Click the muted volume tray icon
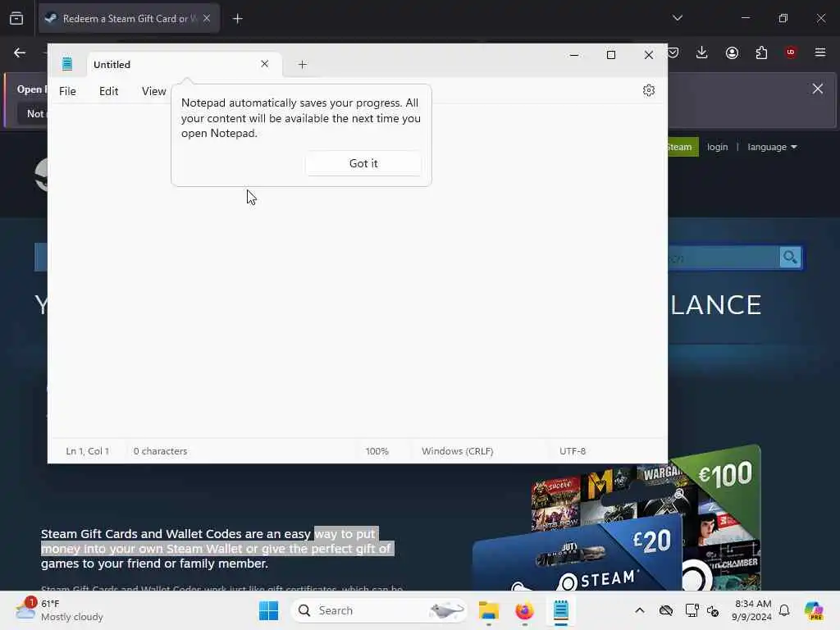 coord(713,610)
